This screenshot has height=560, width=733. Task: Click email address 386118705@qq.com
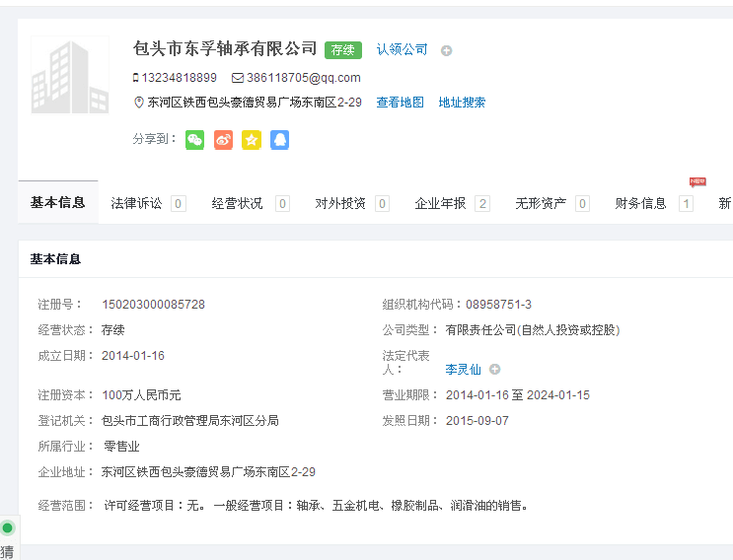click(x=303, y=78)
